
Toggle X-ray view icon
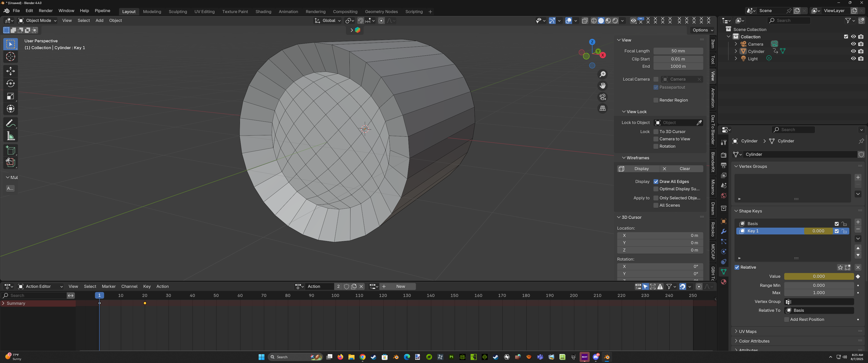(585, 20)
